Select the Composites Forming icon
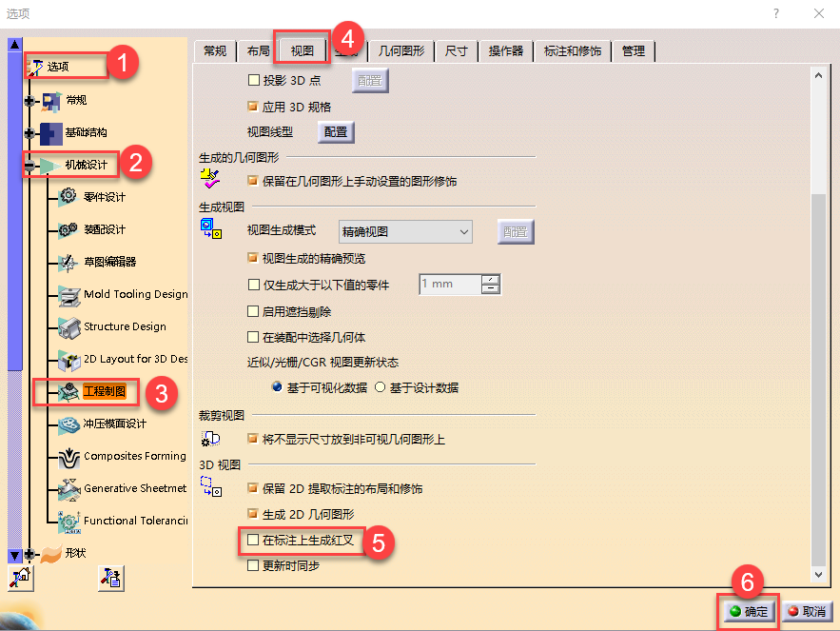The image size is (840, 631). 68,457
